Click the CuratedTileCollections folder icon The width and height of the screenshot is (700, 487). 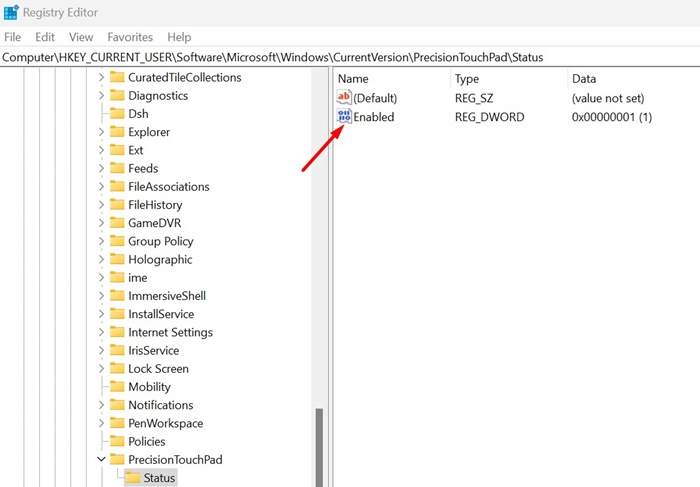(116, 78)
